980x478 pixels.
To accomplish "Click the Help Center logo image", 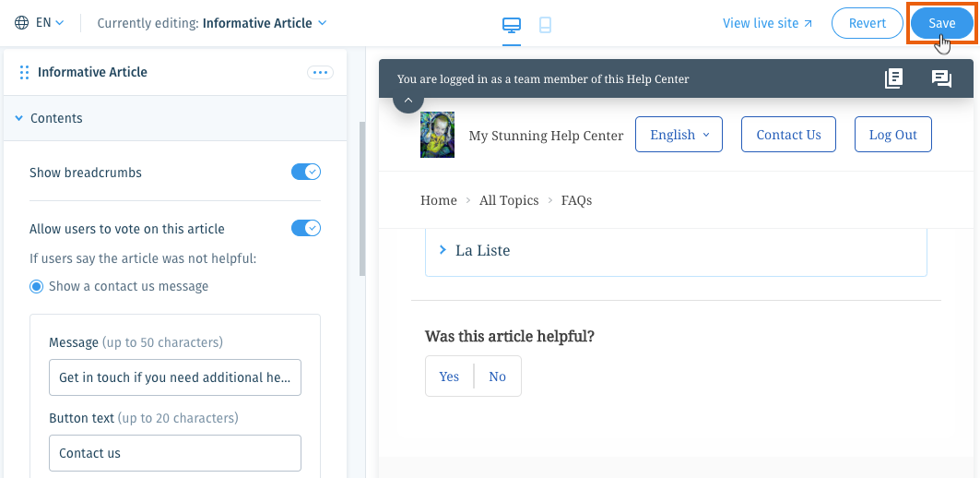I will [x=438, y=135].
